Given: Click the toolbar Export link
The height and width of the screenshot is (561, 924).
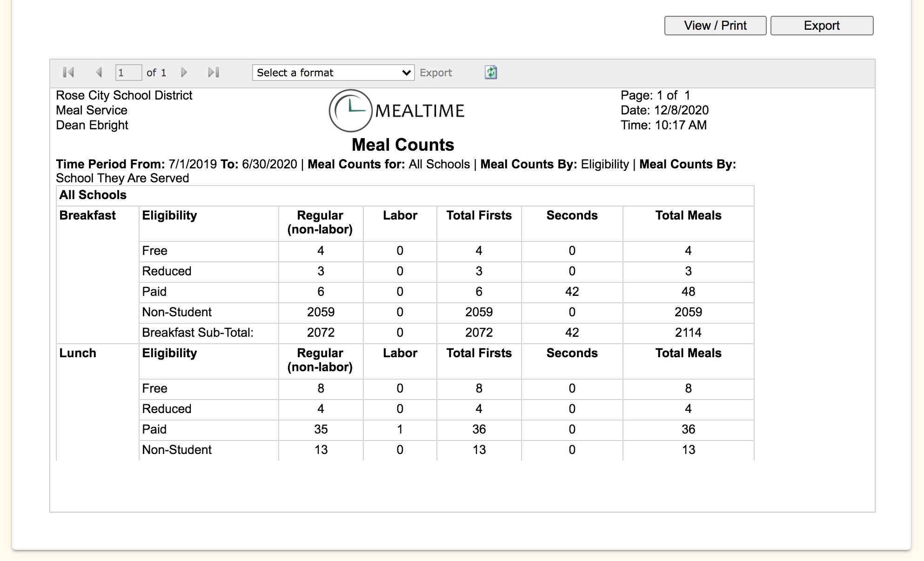Looking at the screenshot, I should point(435,73).
